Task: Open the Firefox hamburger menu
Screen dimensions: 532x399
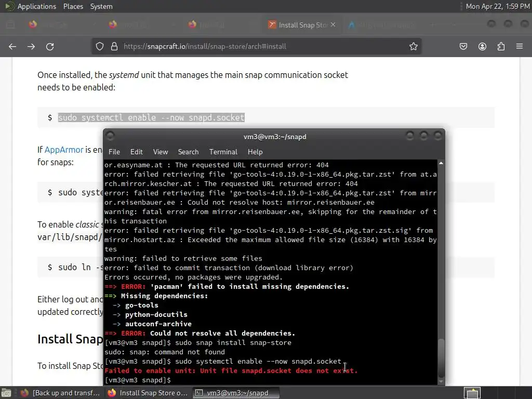Action: [x=520, y=46]
